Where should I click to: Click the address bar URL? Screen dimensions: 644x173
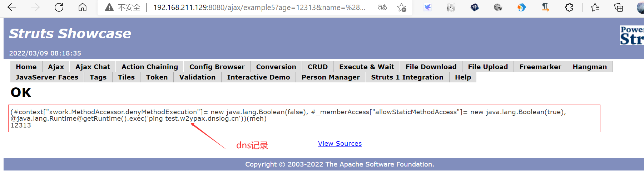pyautogui.click(x=259, y=8)
